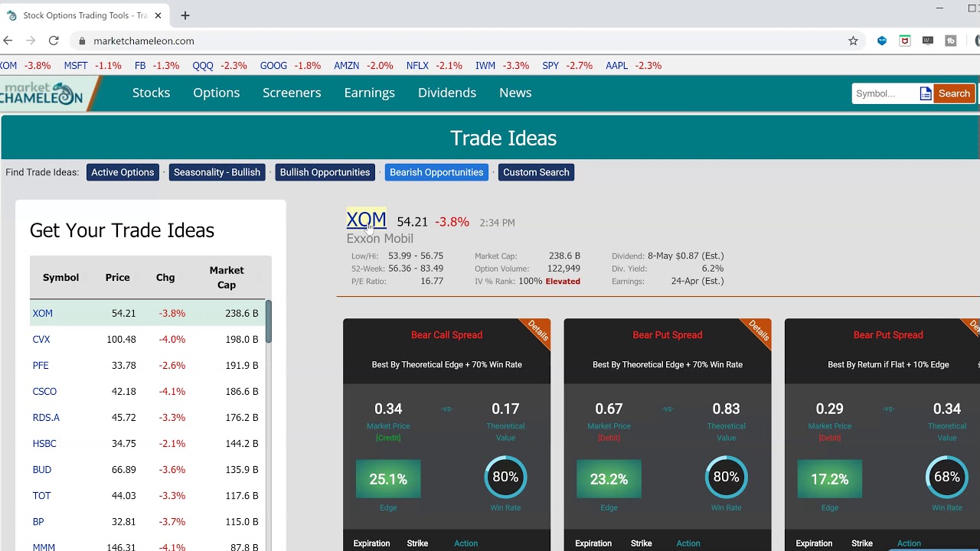Screen dimensions: 980x551
Task: Select Seasonality - Bullish trade ideas
Action: 217,172
